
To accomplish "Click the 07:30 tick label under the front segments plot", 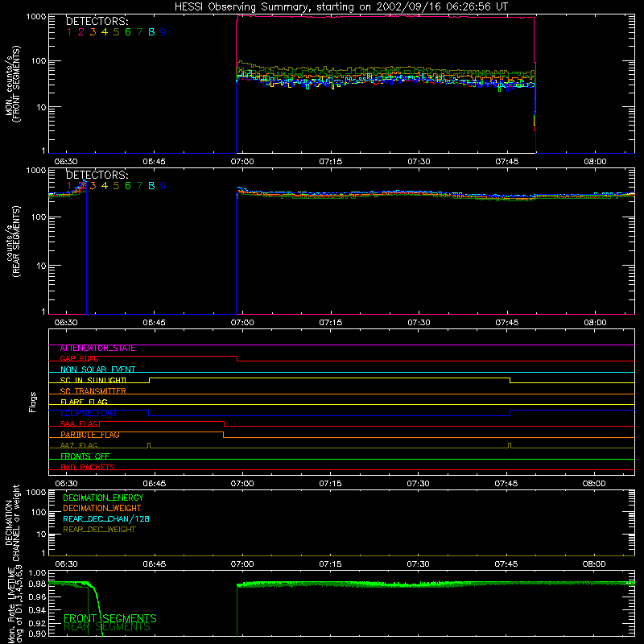I will click(x=419, y=162).
